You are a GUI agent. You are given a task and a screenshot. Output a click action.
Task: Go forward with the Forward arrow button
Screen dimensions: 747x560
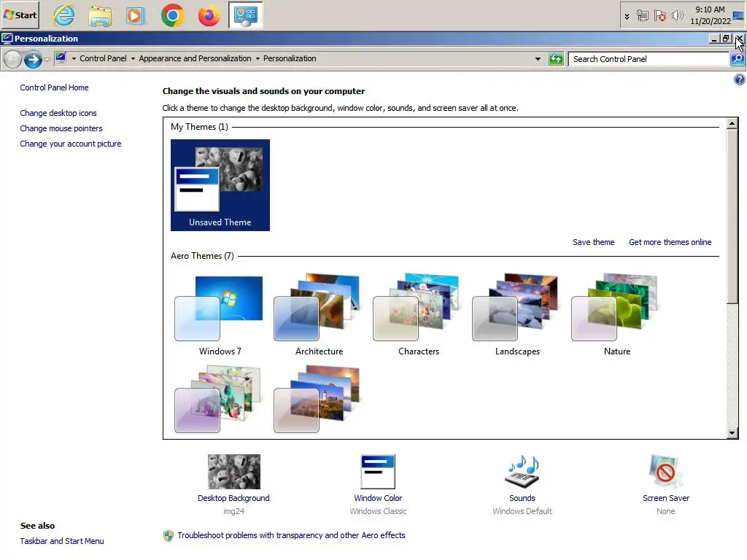[x=33, y=60]
